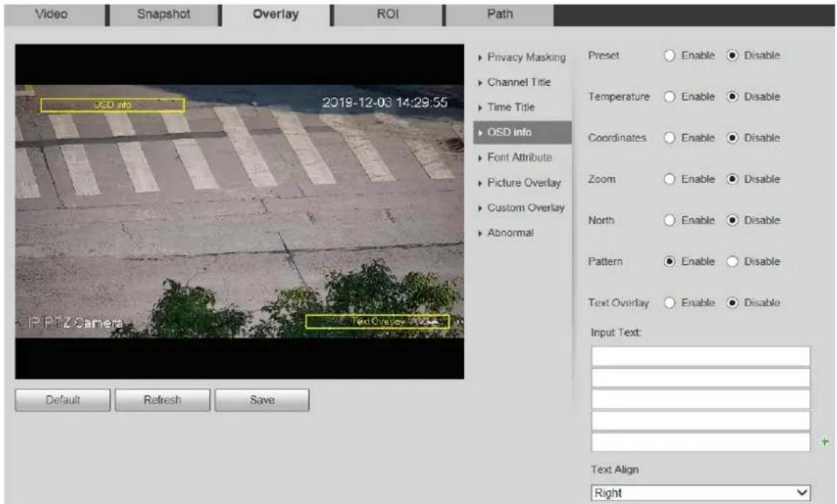
Task: Click the Refresh button
Action: pos(162,400)
